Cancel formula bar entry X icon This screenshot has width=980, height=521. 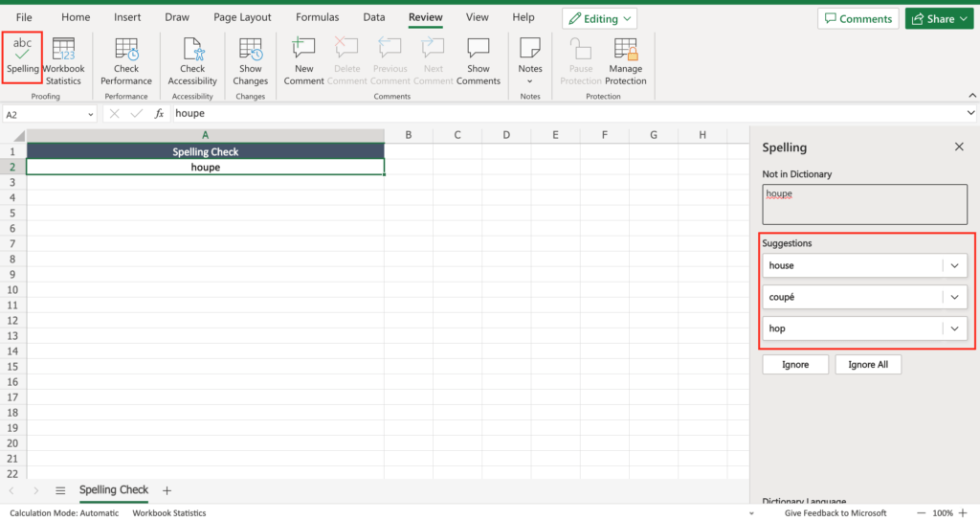coord(114,113)
